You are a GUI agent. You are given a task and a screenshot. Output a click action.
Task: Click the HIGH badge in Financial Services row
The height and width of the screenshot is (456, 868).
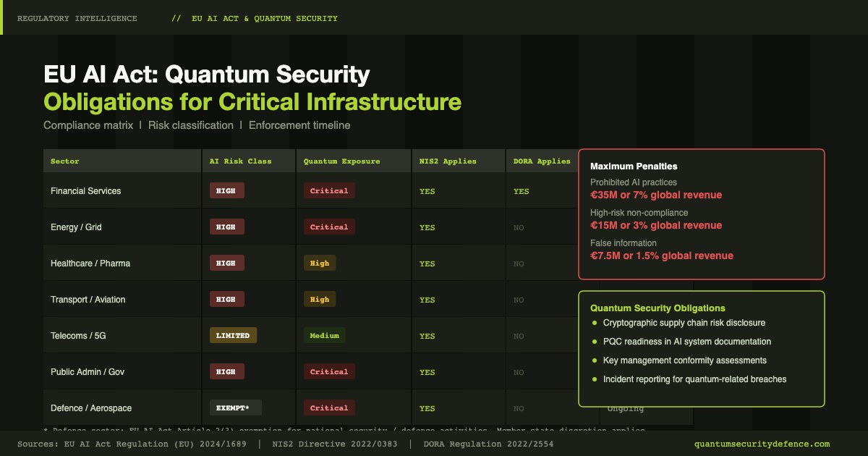226,191
